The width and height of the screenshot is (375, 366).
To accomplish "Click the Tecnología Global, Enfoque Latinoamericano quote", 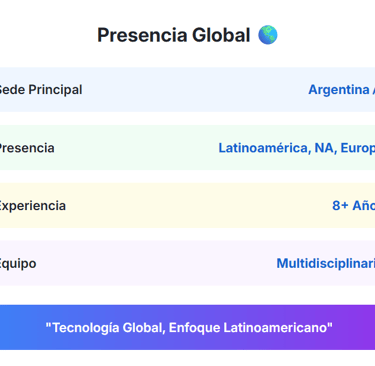I will [x=189, y=328].
